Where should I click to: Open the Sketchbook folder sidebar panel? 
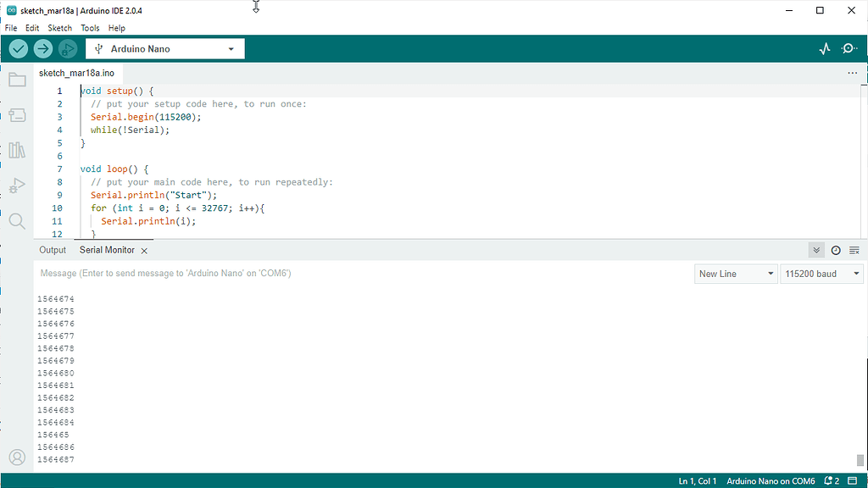[17, 80]
